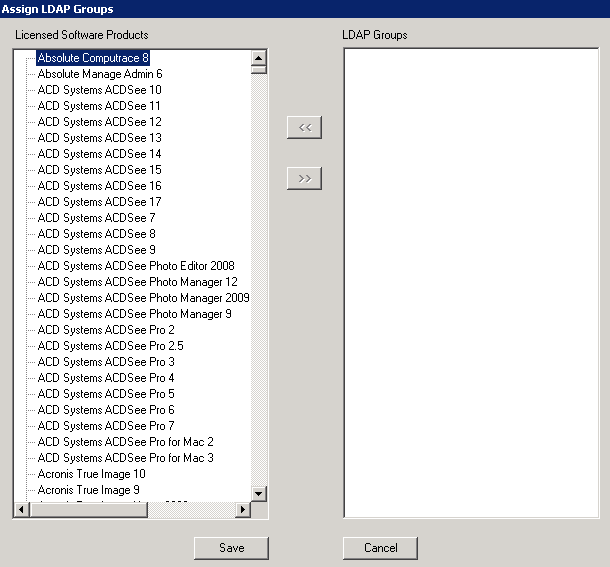Select ACD Systems ACDSee Pro 5
610x567 pixels.
point(106,394)
